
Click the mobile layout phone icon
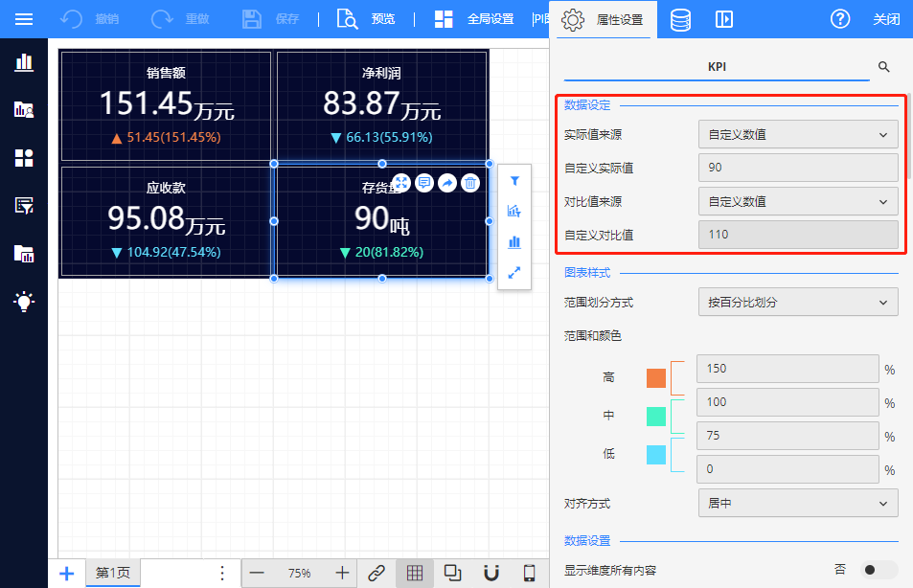[529, 573]
